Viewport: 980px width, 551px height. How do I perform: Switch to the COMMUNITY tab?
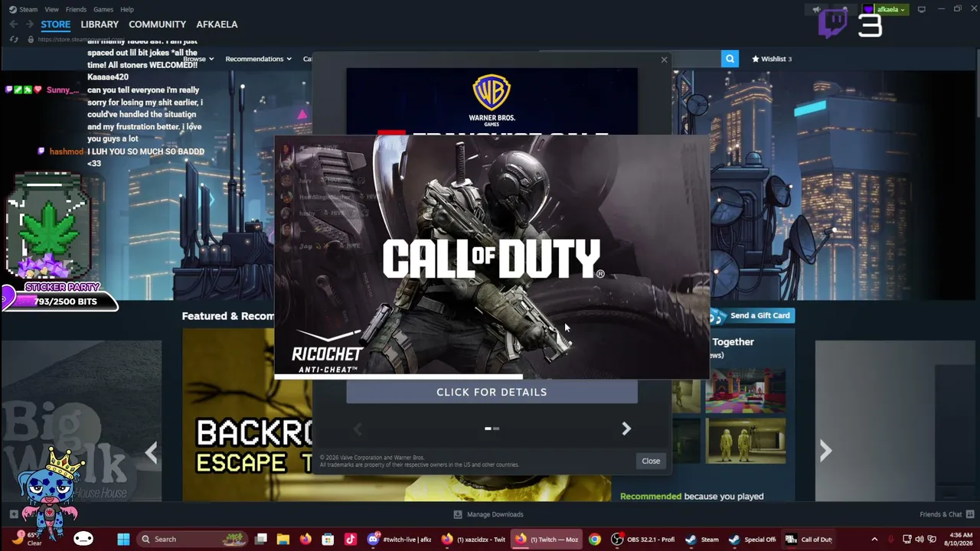[157, 24]
